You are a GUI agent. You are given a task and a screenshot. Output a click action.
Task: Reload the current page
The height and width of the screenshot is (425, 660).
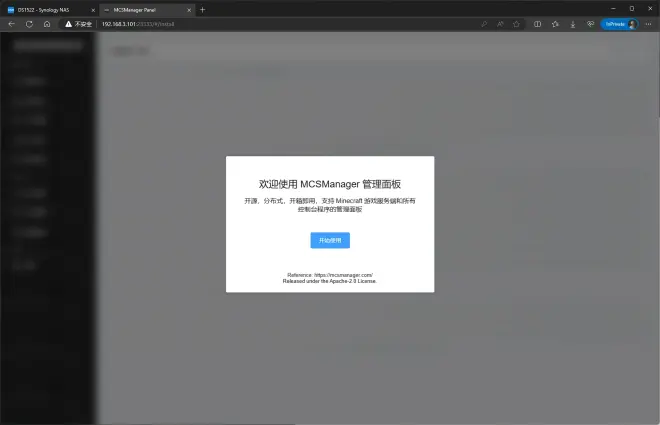pos(29,24)
